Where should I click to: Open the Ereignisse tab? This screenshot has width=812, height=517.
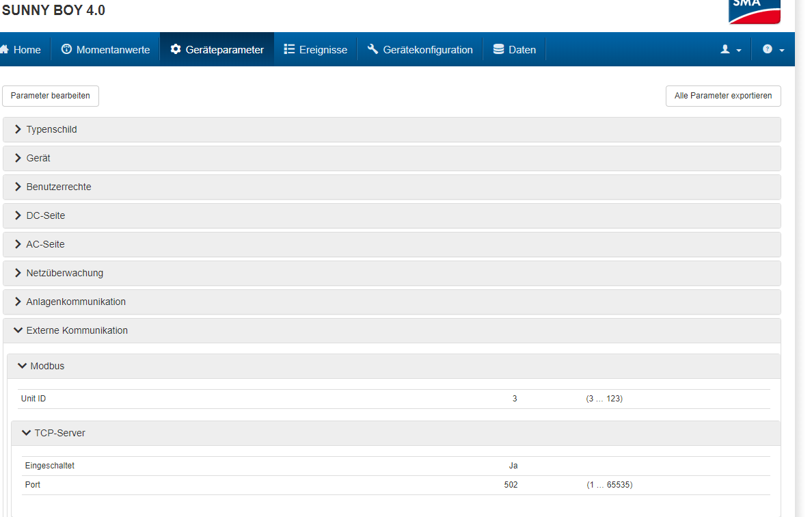click(315, 49)
